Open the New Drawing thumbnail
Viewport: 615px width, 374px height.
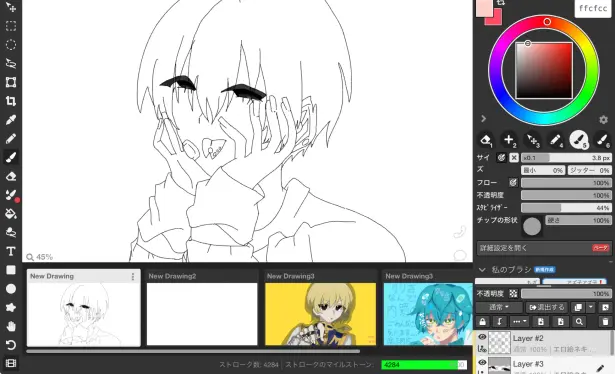[x=84, y=314]
